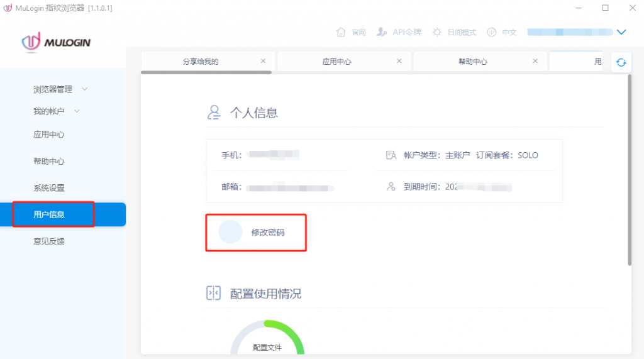Select the partially visible 用户信息 tab
This screenshot has width=644, height=359.
(x=576, y=62)
